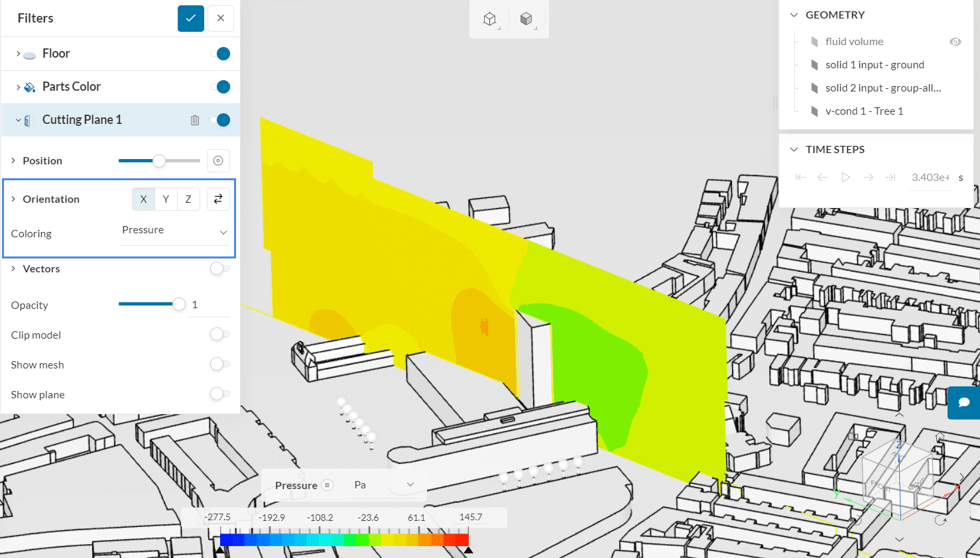The width and height of the screenshot is (980, 558).
Task: Open the Pa units dropdown
Action: click(383, 485)
